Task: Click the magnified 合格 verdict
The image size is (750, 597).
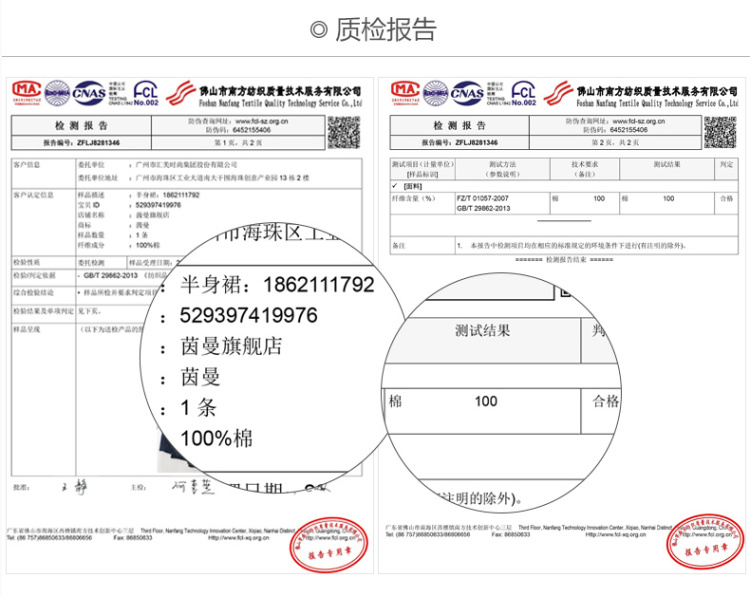Action: pyautogui.click(x=606, y=401)
